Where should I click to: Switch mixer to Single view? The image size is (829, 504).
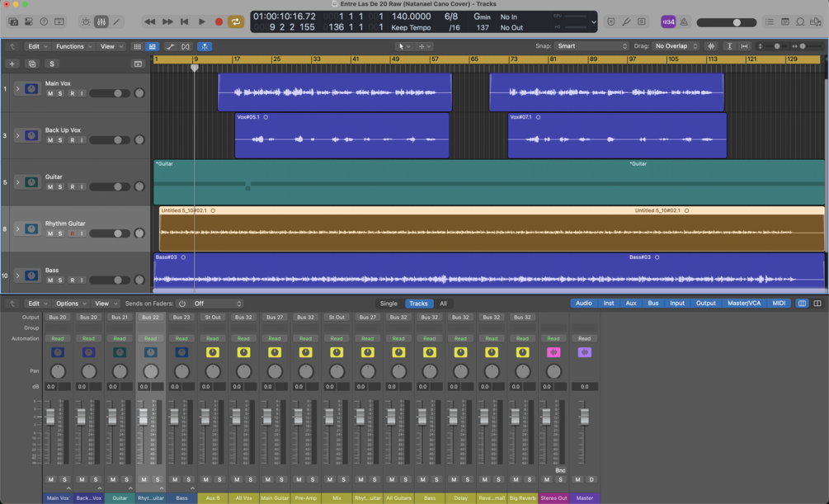(x=389, y=304)
